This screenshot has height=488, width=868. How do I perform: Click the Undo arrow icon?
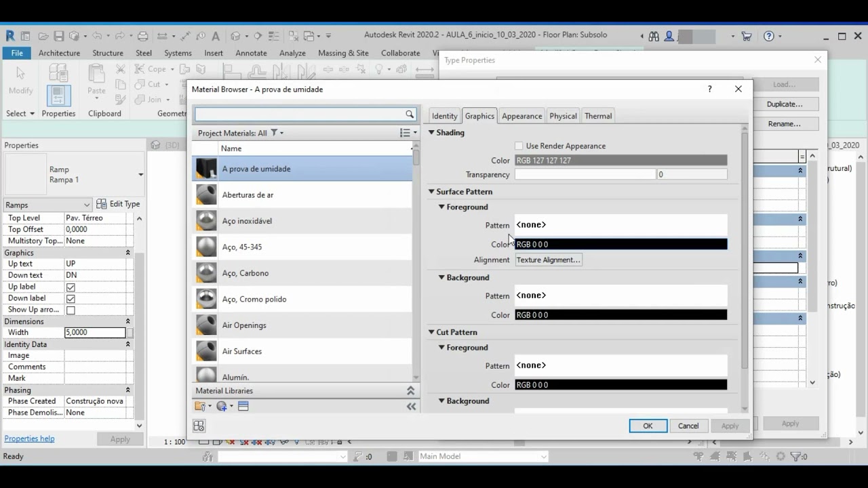pyautogui.click(x=97, y=36)
